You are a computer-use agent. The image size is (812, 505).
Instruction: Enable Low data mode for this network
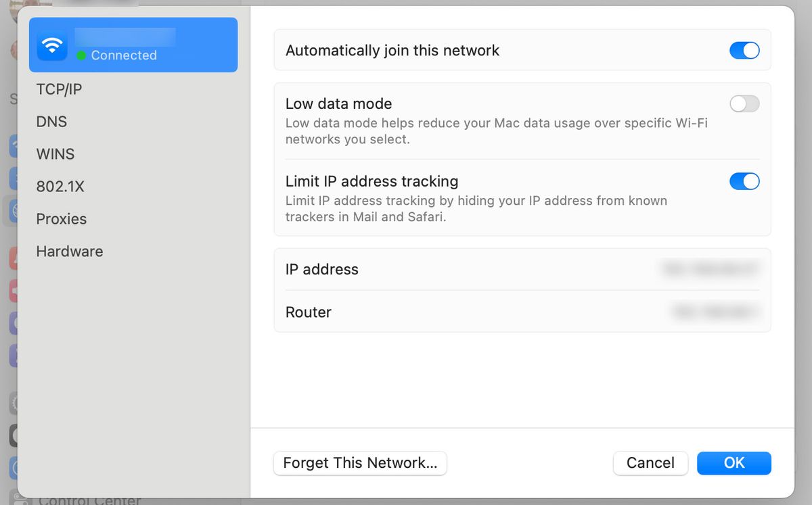744,104
